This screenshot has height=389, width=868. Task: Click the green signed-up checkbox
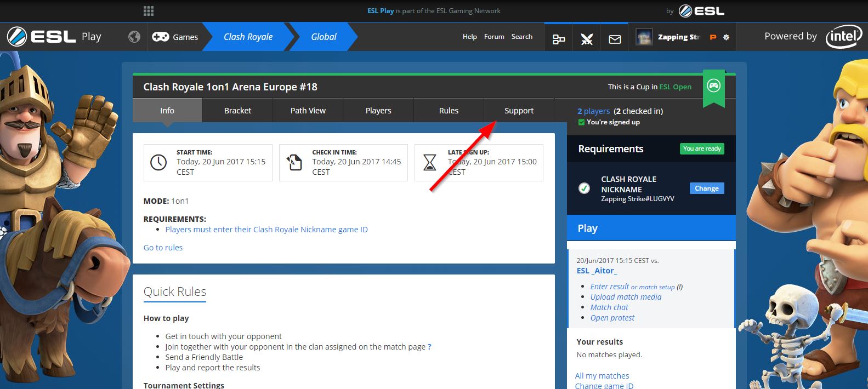(x=581, y=122)
